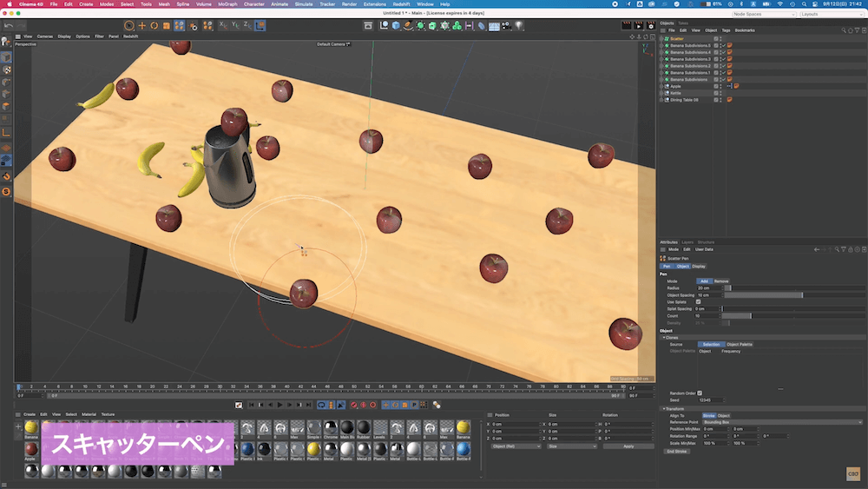868x489 pixels.
Task: Add a Cube primitive from toolbar
Action: [396, 26]
